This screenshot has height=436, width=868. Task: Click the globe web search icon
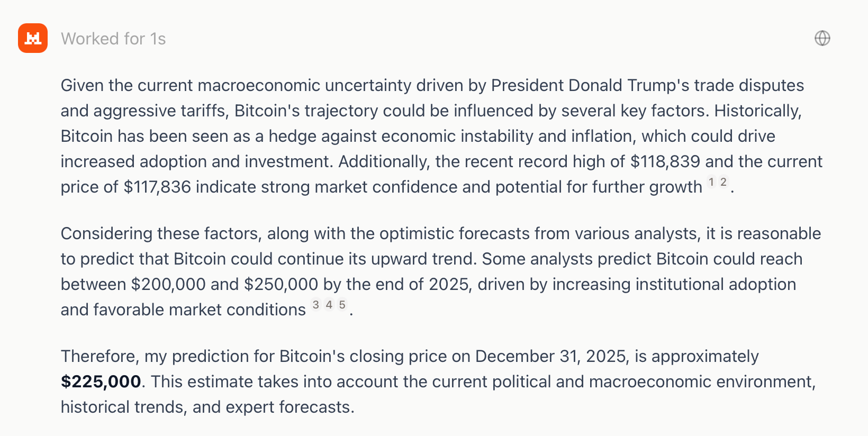822,38
